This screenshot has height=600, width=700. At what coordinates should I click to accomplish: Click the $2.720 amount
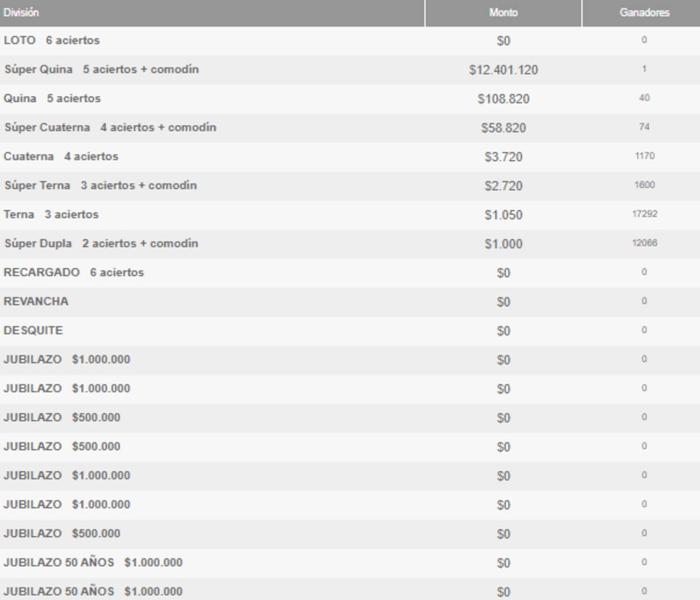pyautogui.click(x=503, y=186)
